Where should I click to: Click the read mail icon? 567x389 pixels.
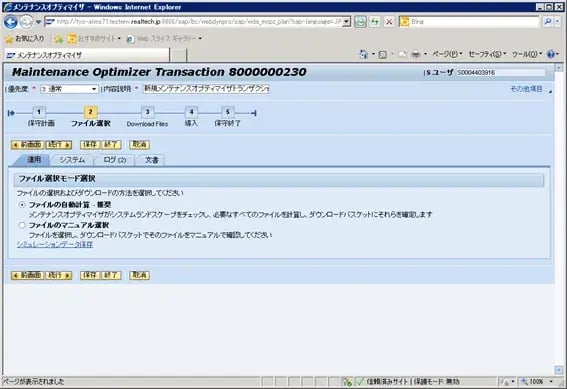click(402, 54)
